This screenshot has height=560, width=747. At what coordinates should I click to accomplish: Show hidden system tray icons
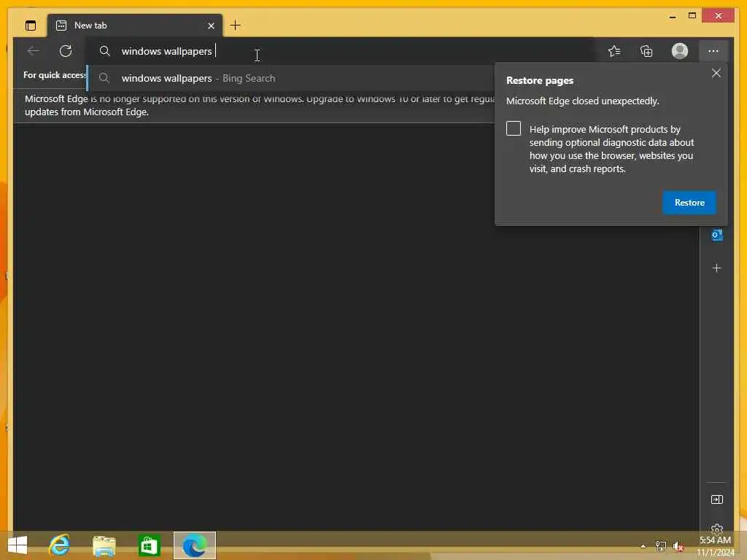pyautogui.click(x=643, y=546)
